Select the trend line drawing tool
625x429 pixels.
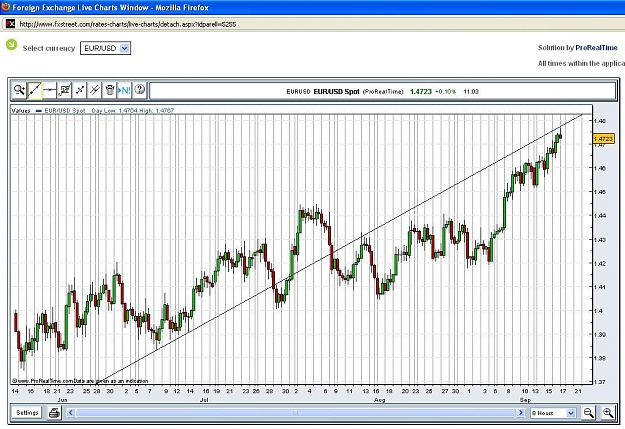tap(34, 90)
